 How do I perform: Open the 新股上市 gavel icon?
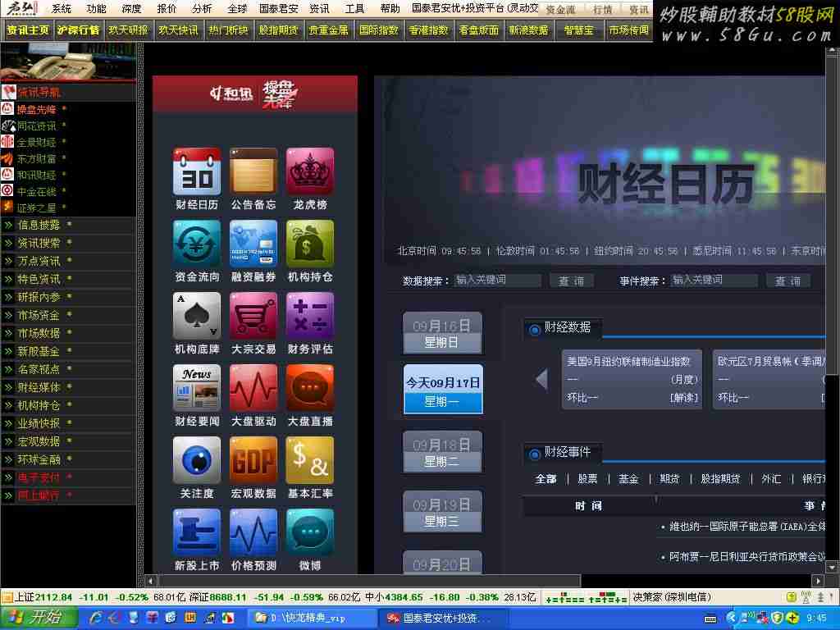coord(197,532)
